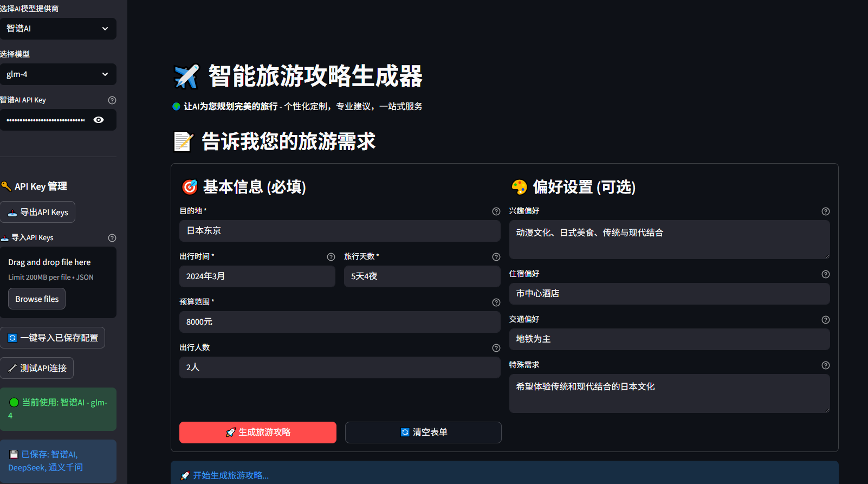The height and width of the screenshot is (484, 868).
Task: Click the 一键导入已保存配置 button
Action: tap(53, 338)
